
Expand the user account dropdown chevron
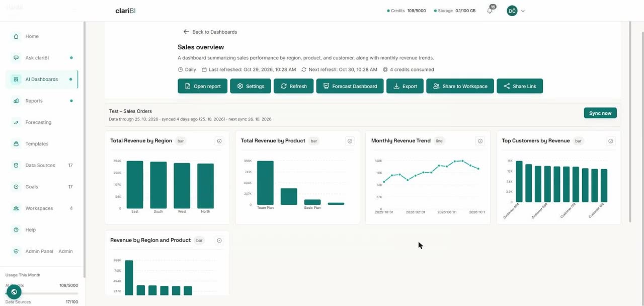523,11
